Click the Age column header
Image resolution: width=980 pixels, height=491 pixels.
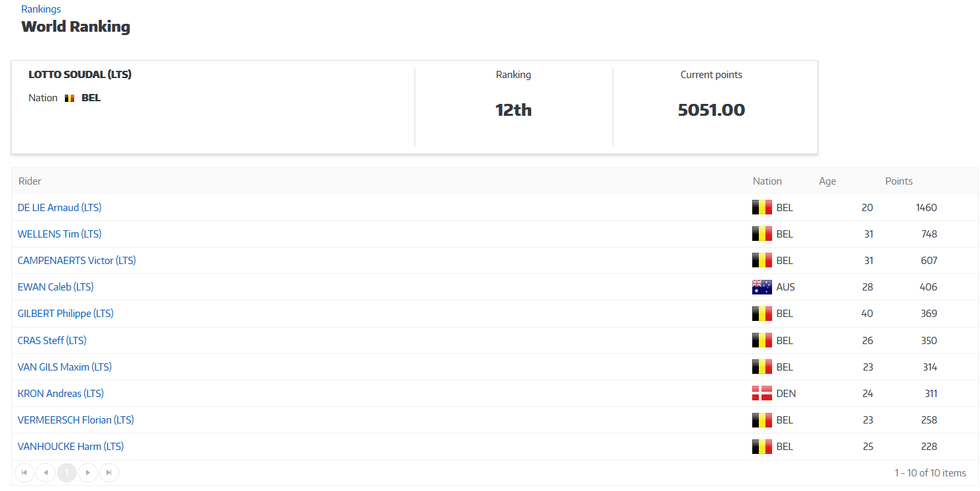click(x=827, y=181)
